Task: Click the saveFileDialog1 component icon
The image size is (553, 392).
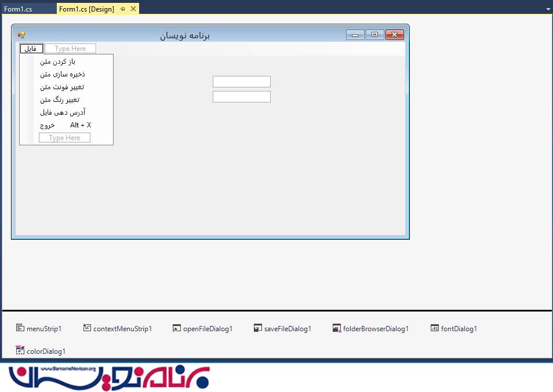Action: (258, 328)
